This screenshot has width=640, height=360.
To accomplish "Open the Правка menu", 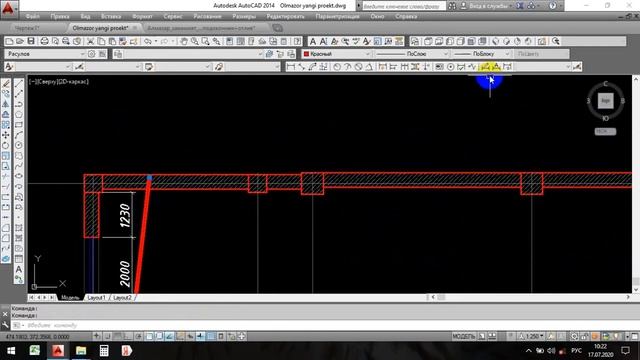I will point(60,16).
